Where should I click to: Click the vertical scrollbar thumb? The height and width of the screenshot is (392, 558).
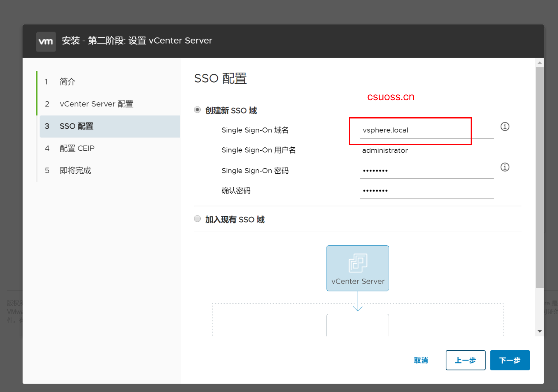pyautogui.click(x=539, y=177)
